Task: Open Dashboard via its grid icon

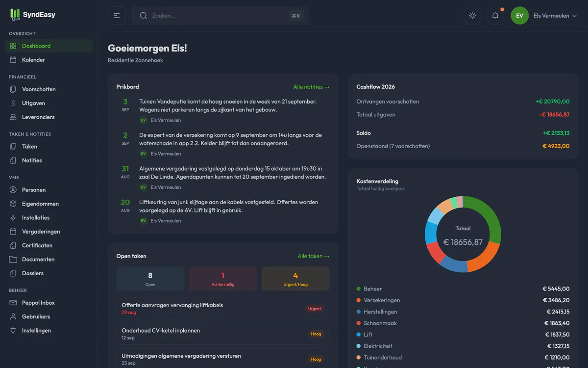Action: pos(13,46)
